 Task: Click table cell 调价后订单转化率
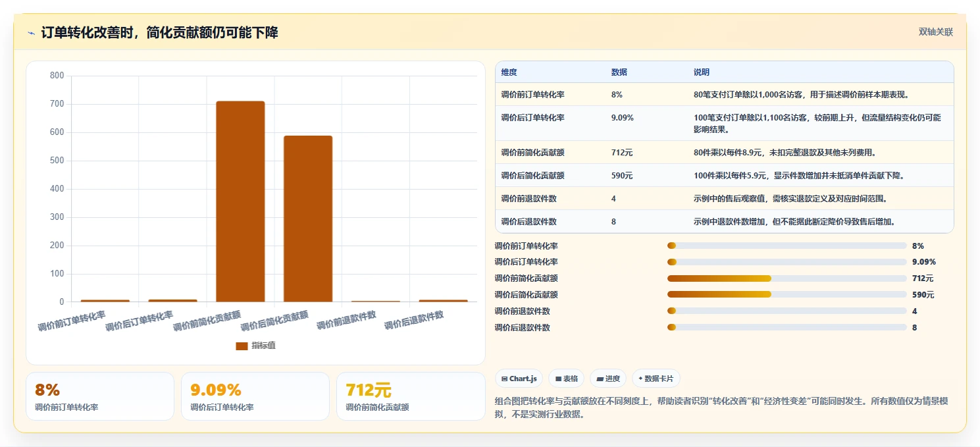(x=532, y=118)
